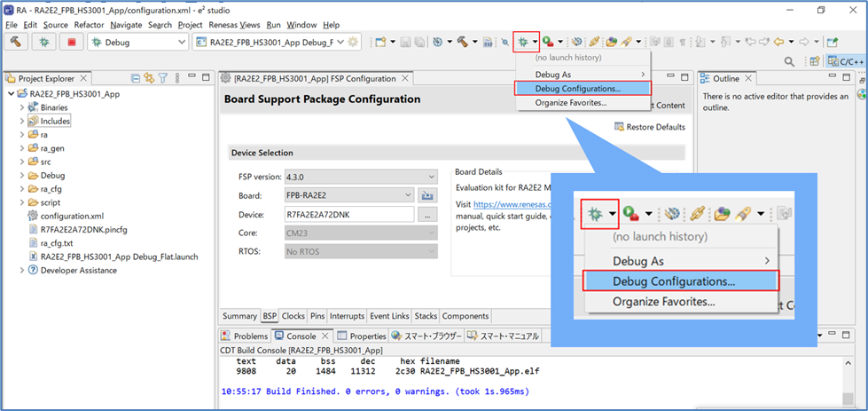Click the import board icon beside Board field

coord(428,195)
